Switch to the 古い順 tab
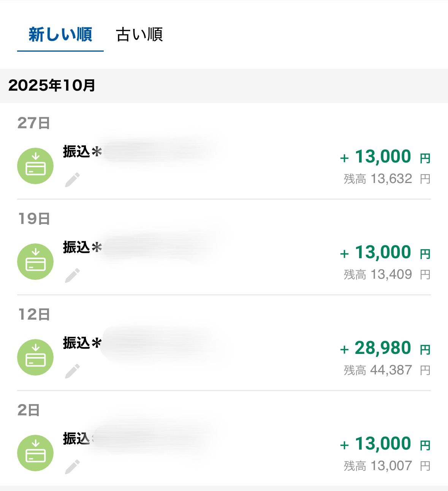 [139, 35]
